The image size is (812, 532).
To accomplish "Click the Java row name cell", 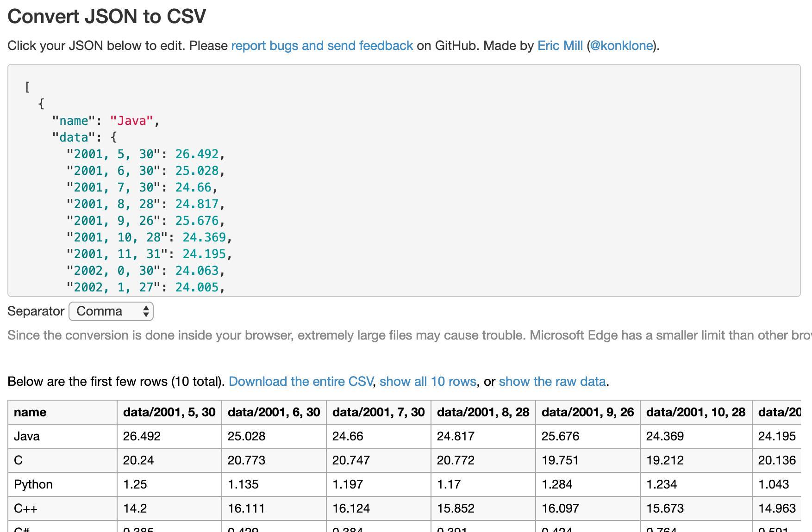I will 27,436.
